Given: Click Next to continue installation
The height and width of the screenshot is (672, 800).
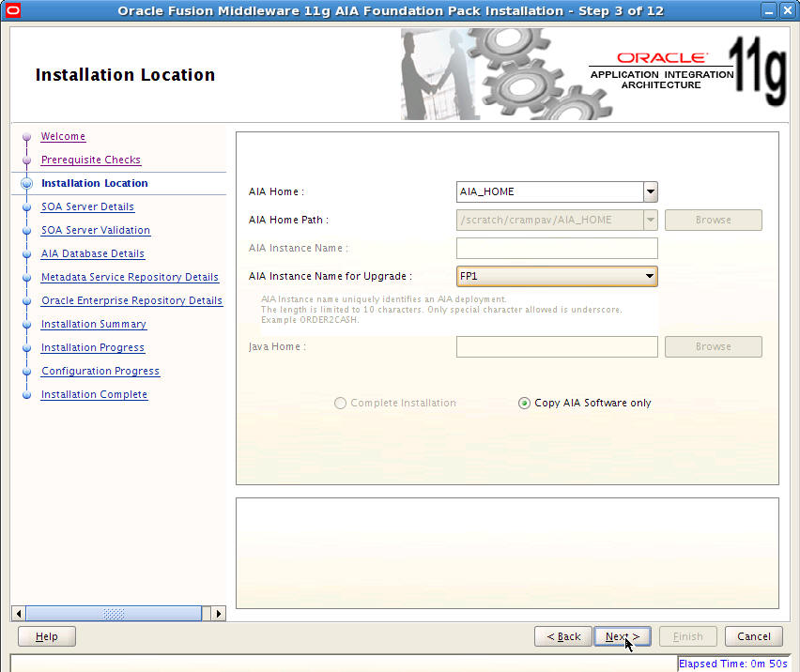Looking at the screenshot, I should point(623,637).
